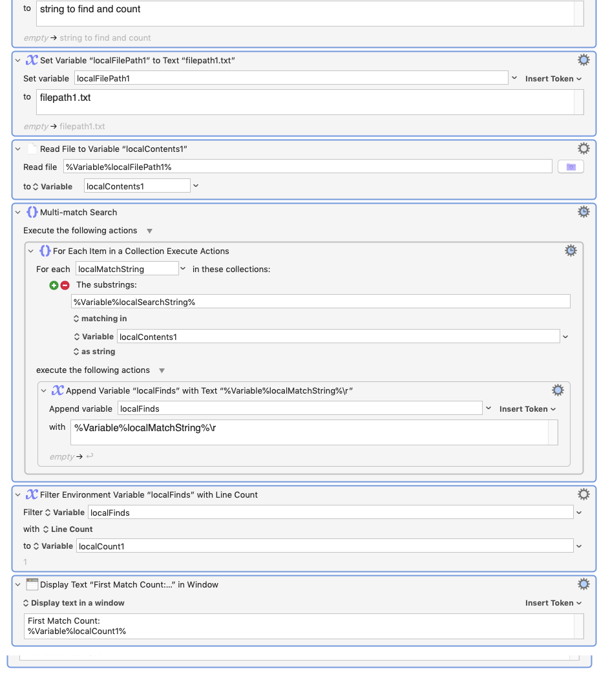599x700 pixels.
Task: Open Insert Token menu for localFilePath1 text
Action: coord(553,79)
